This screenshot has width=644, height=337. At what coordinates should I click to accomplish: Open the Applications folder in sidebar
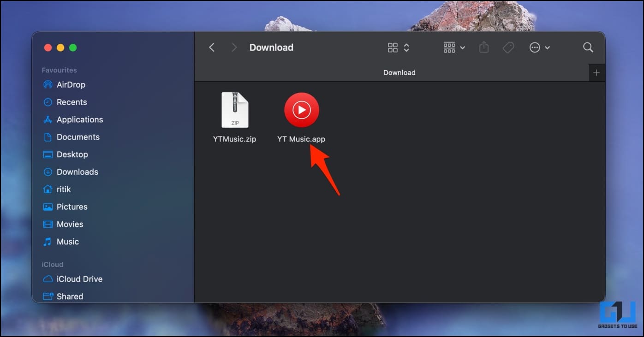(x=73, y=120)
